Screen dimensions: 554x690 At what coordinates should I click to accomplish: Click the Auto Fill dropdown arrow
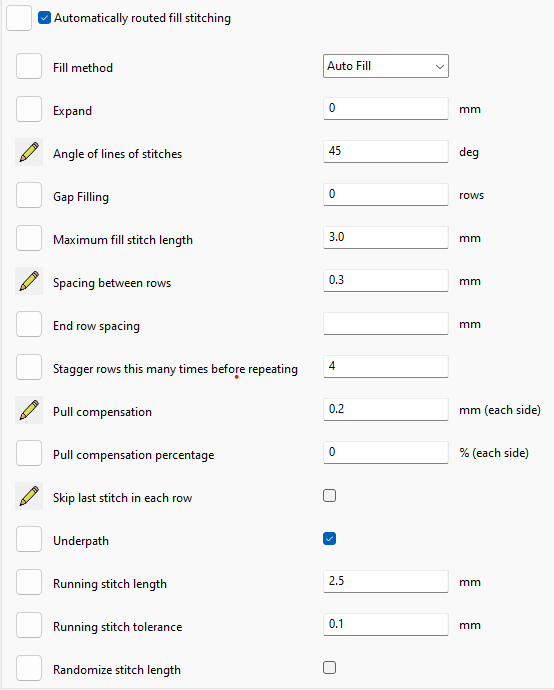(x=439, y=67)
